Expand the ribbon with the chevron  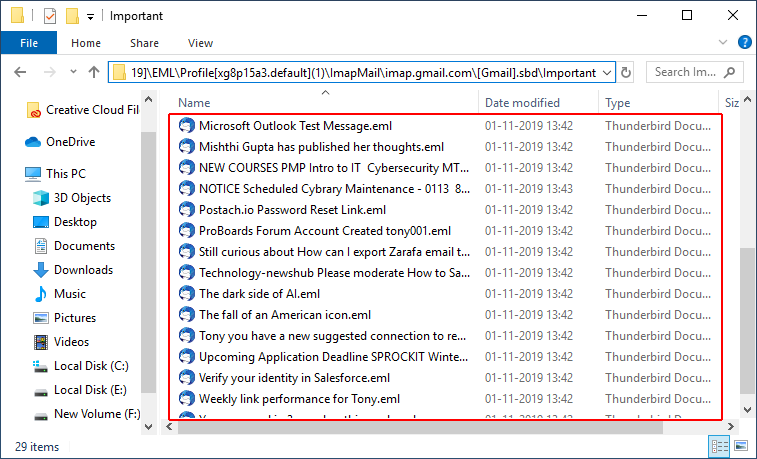pos(723,42)
